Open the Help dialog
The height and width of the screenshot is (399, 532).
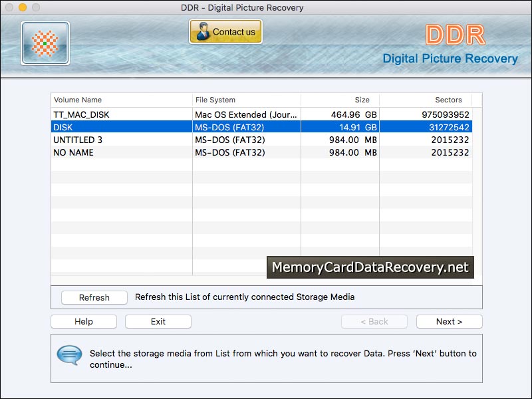coord(83,321)
